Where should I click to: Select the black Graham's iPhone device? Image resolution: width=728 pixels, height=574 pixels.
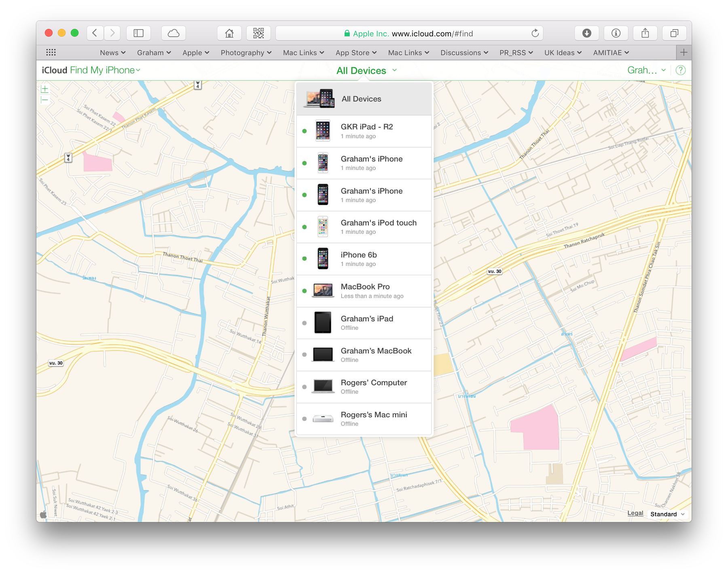click(x=364, y=195)
